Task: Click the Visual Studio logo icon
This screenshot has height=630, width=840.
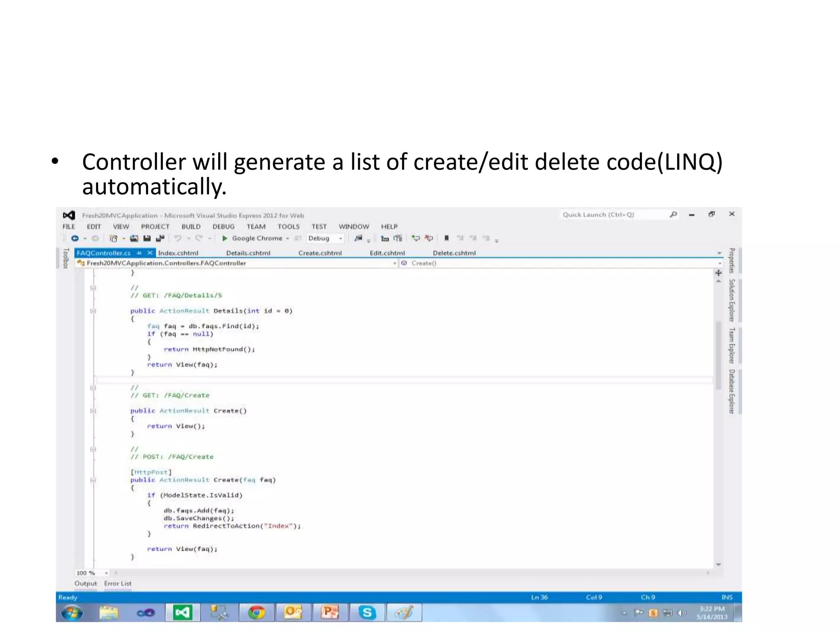Action: coord(68,215)
